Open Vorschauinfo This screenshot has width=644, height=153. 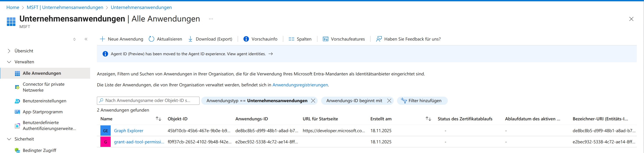pos(260,39)
